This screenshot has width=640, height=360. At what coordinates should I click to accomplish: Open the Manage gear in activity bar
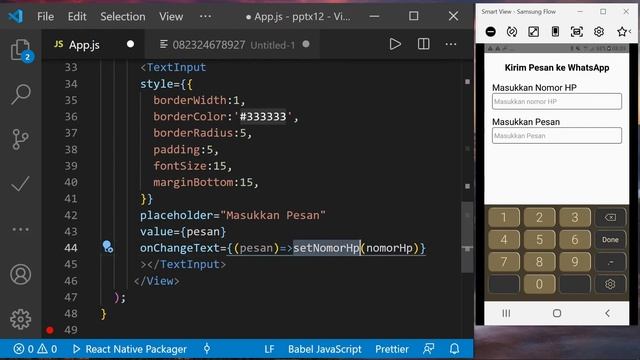(x=20, y=319)
